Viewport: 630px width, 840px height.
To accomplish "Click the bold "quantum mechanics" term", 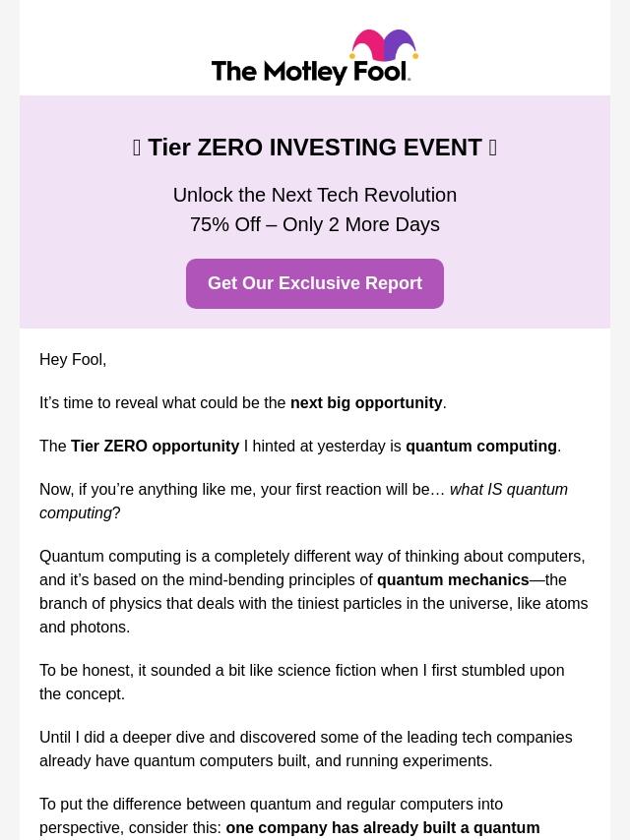I will (x=453, y=580).
